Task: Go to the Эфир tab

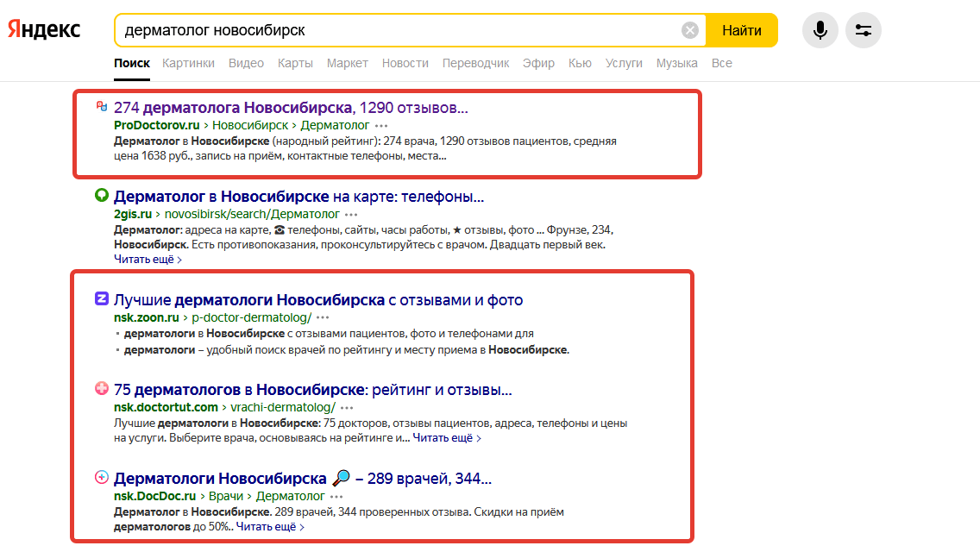Action: (x=539, y=63)
